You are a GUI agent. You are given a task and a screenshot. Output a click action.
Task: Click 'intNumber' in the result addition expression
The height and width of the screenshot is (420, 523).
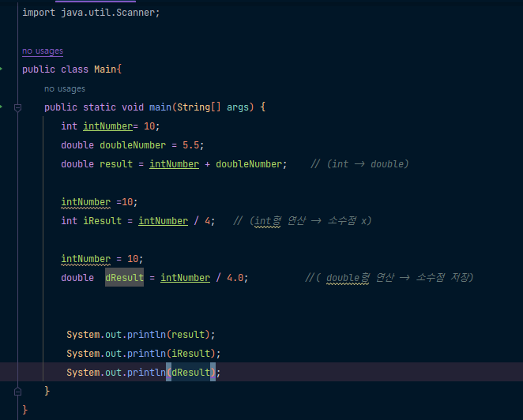pos(174,164)
